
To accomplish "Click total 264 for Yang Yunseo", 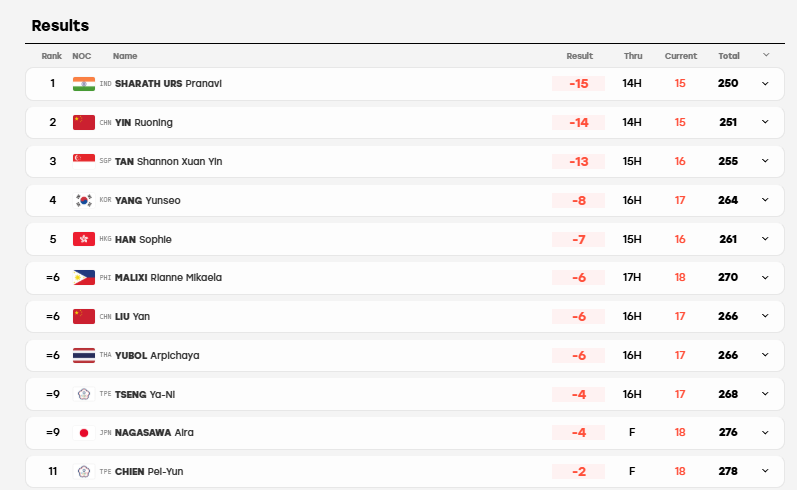I will (x=728, y=200).
